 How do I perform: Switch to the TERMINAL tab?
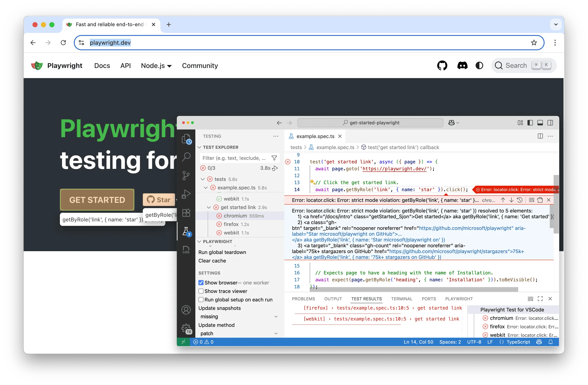click(x=402, y=299)
